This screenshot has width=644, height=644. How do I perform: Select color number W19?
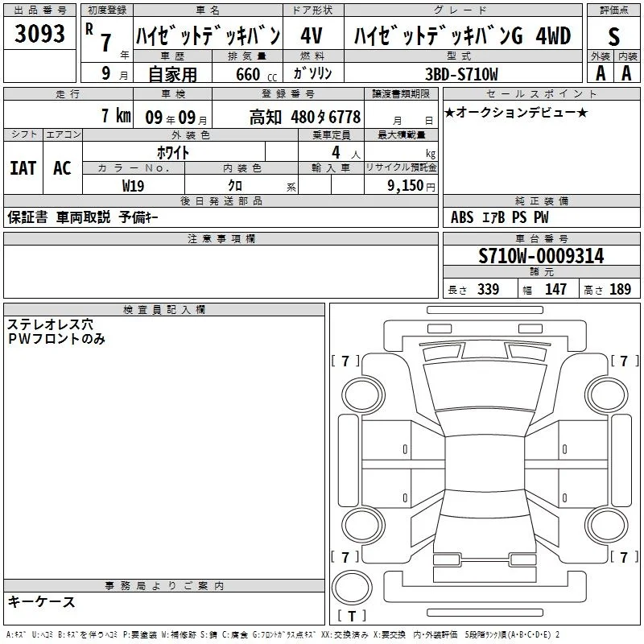click(133, 186)
